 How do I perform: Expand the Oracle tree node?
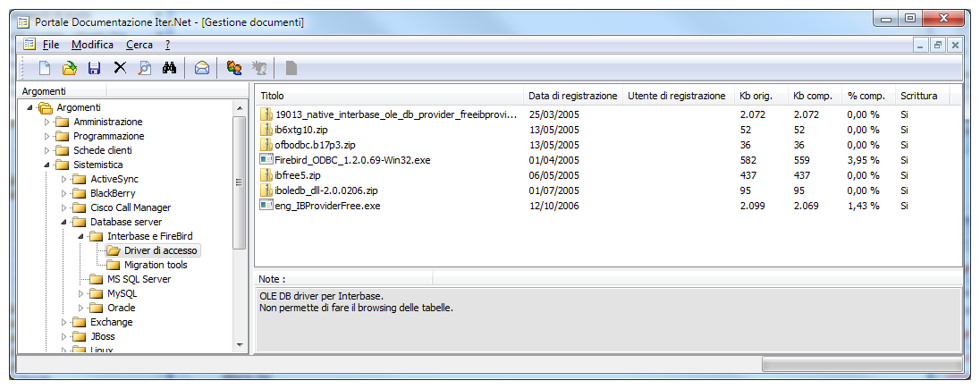[80, 309]
